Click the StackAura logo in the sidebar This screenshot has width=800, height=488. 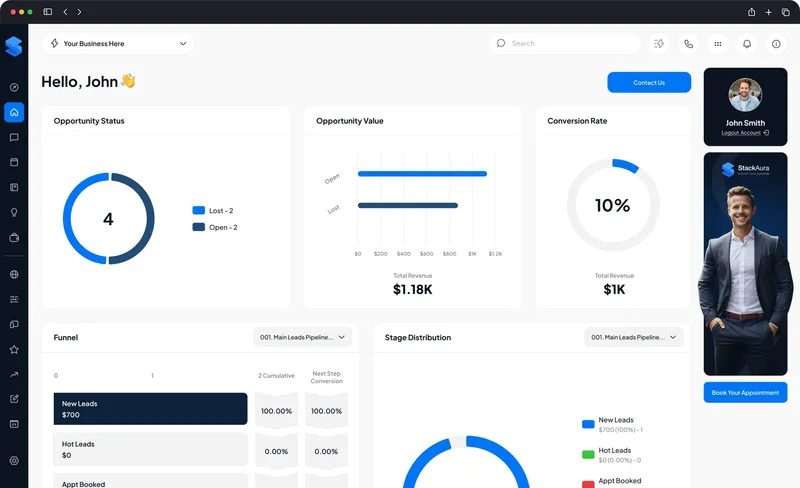point(14,46)
